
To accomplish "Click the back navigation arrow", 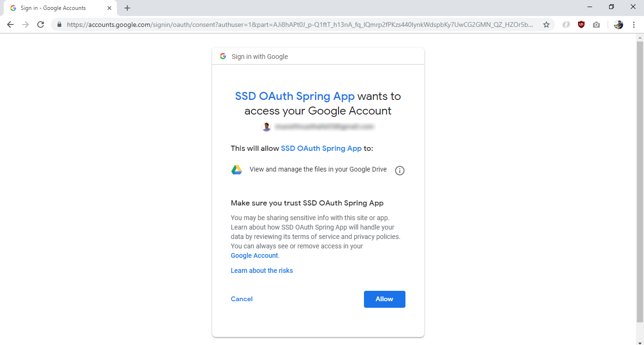I will [10, 24].
